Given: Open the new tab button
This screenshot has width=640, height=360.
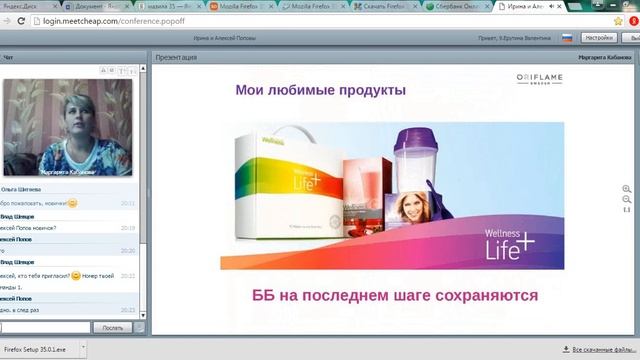Looking at the screenshot, I should click(575, 7).
